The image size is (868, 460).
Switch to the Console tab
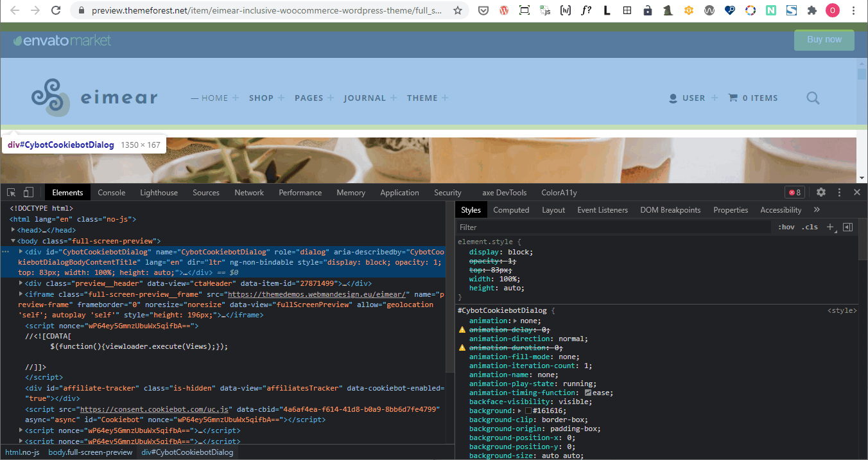click(x=111, y=192)
